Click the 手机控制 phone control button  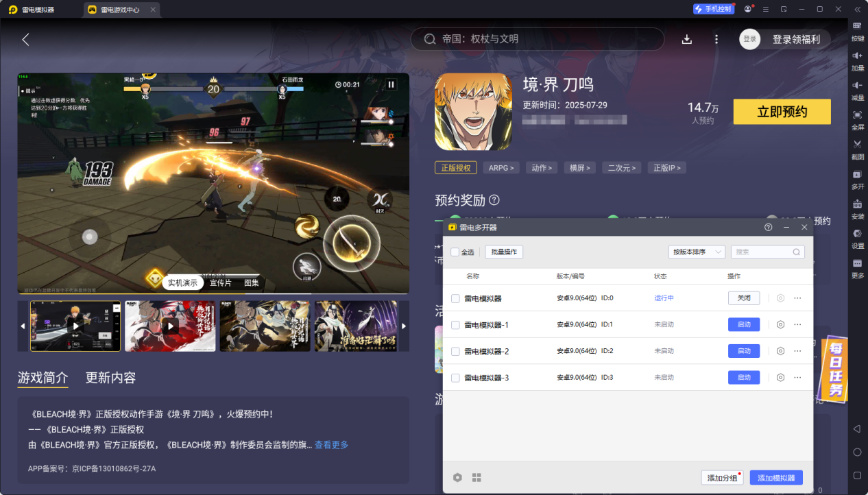tap(713, 9)
